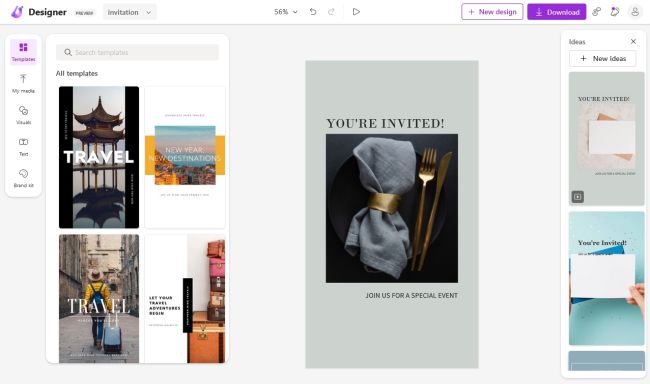
Task: Open the Brand kit panel
Action: click(23, 178)
